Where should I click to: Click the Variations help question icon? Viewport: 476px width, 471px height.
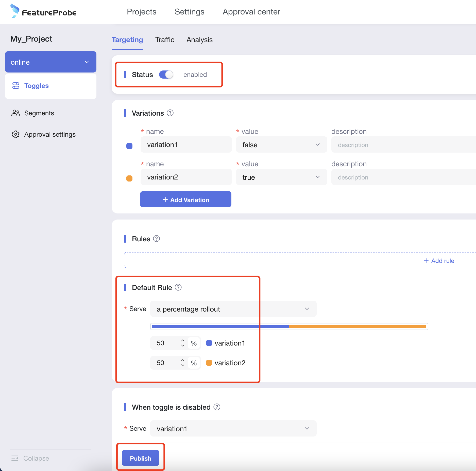click(x=170, y=113)
